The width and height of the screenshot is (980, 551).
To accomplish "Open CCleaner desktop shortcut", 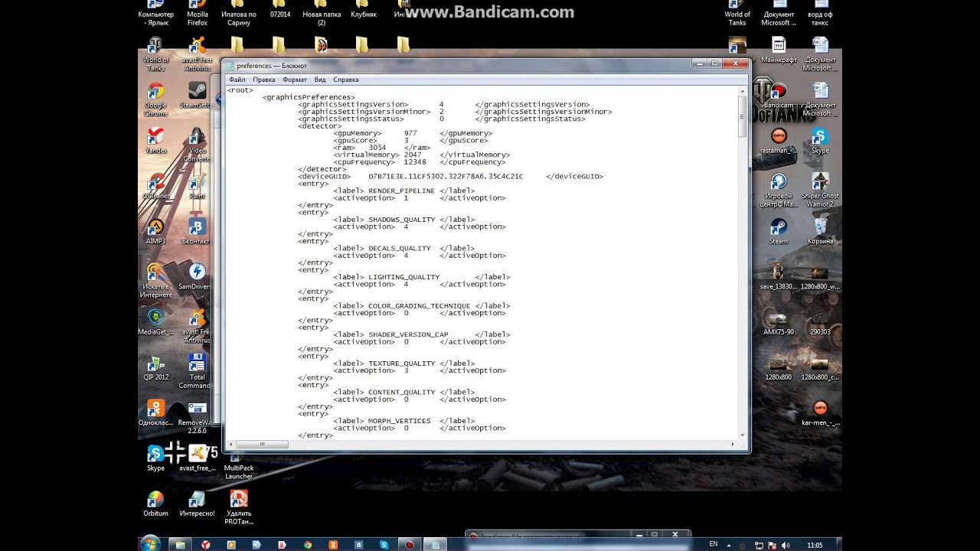I will pyautogui.click(x=155, y=186).
